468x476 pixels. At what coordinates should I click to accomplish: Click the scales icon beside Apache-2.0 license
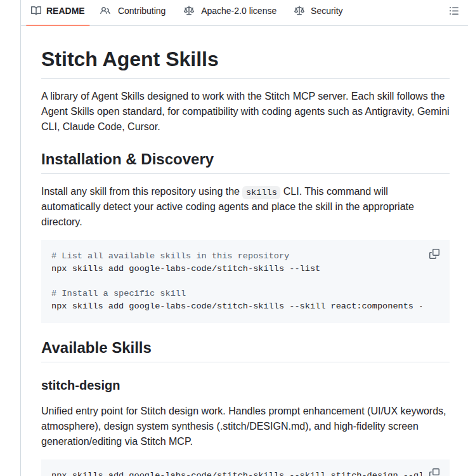(188, 11)
